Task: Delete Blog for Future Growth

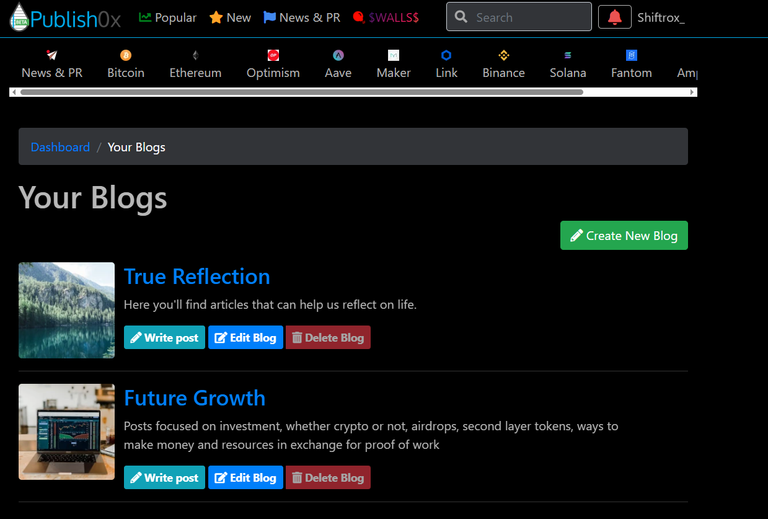Action: click(328, 477)
